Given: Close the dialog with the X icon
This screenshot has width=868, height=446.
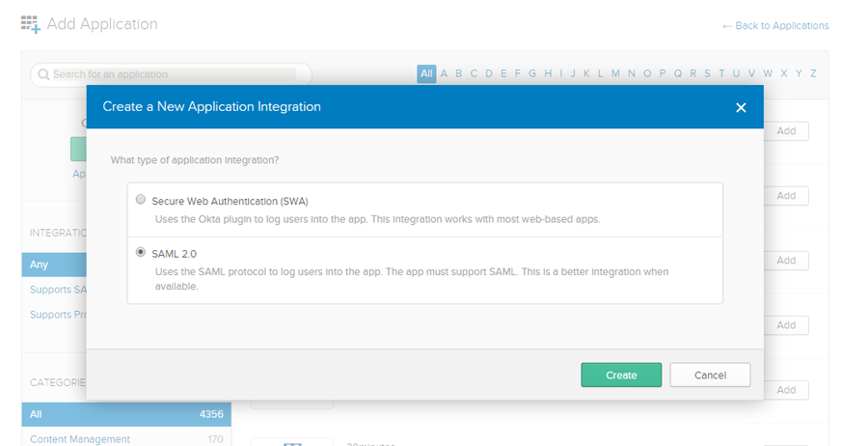Looking at the screenshot, I should pos(741,107).
